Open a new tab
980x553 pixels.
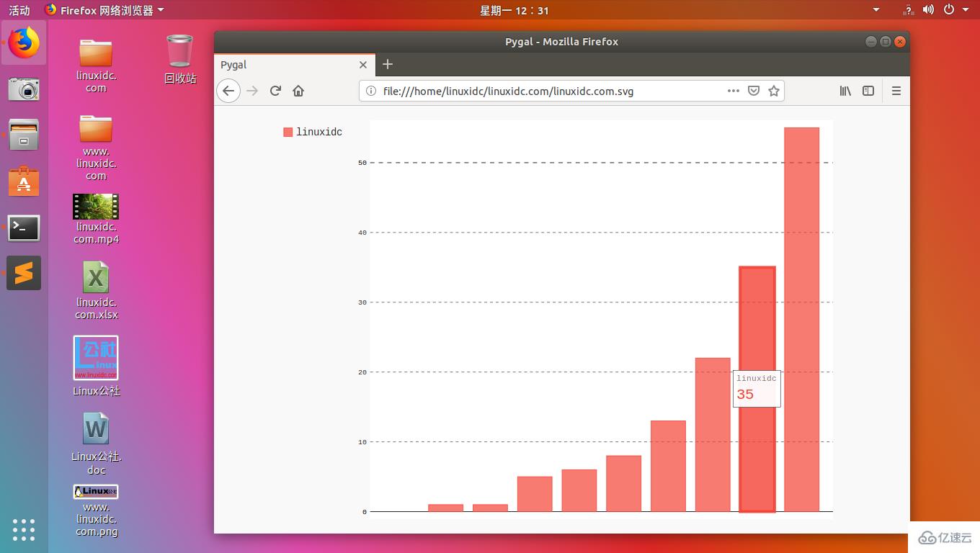(388, 64)
